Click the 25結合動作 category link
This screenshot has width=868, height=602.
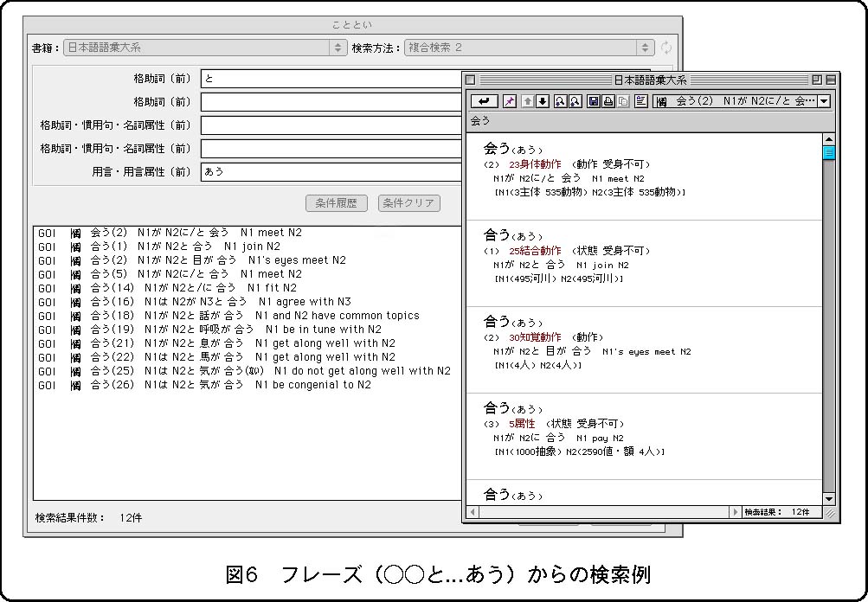[x=535, y=251]
